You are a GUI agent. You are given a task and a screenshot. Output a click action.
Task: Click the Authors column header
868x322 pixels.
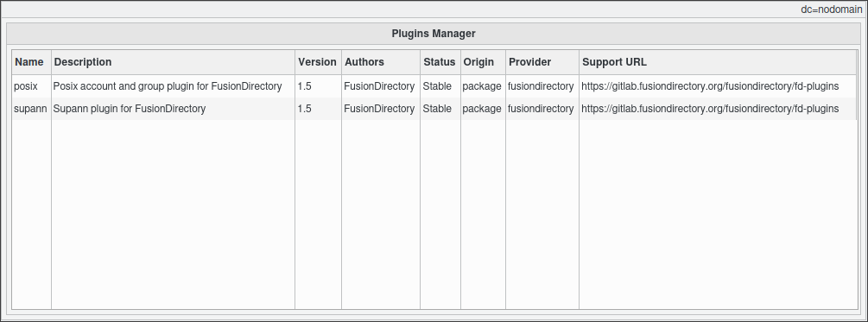[x=380, y=62]
